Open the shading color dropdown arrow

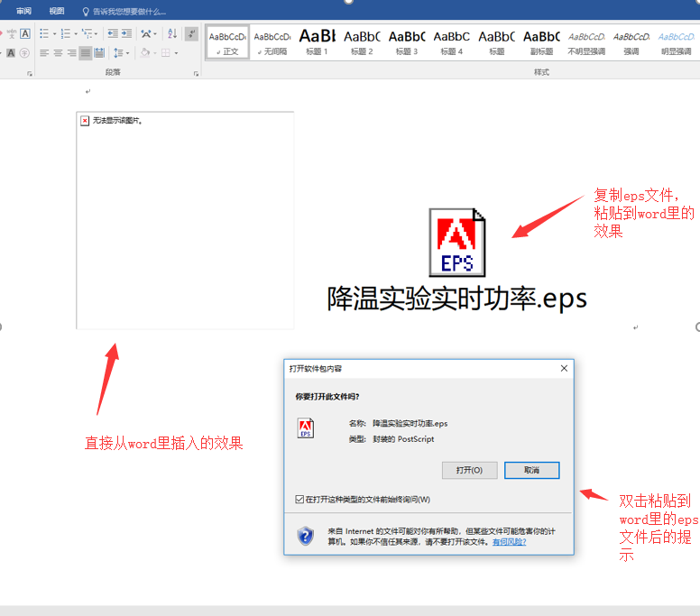155,53
